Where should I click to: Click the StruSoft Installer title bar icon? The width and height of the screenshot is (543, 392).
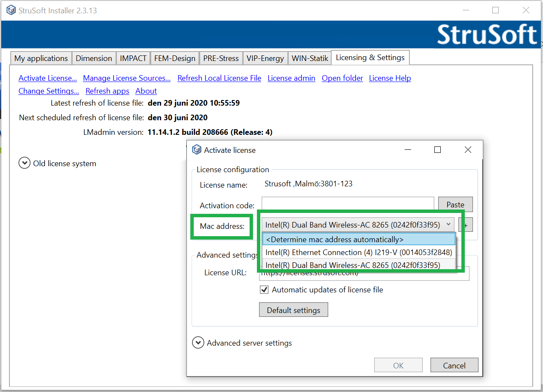[11, 10]
